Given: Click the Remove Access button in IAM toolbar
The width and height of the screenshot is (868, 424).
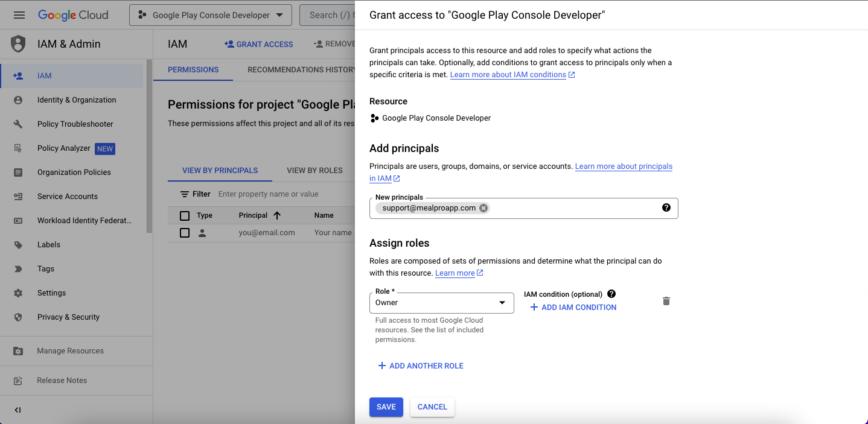Looking at the screenshot, I should pos(334,44).
